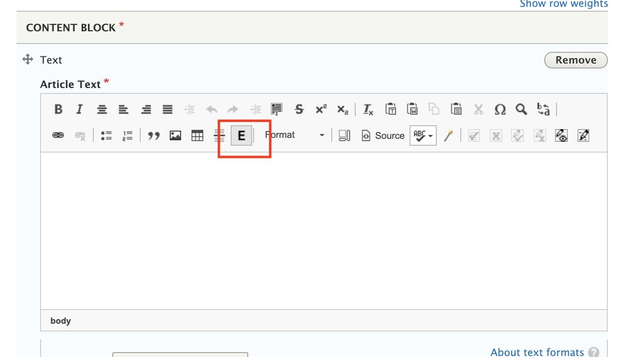Apply block quote formatting
Viewport: 644px width, 357px height.
point(154,135)
